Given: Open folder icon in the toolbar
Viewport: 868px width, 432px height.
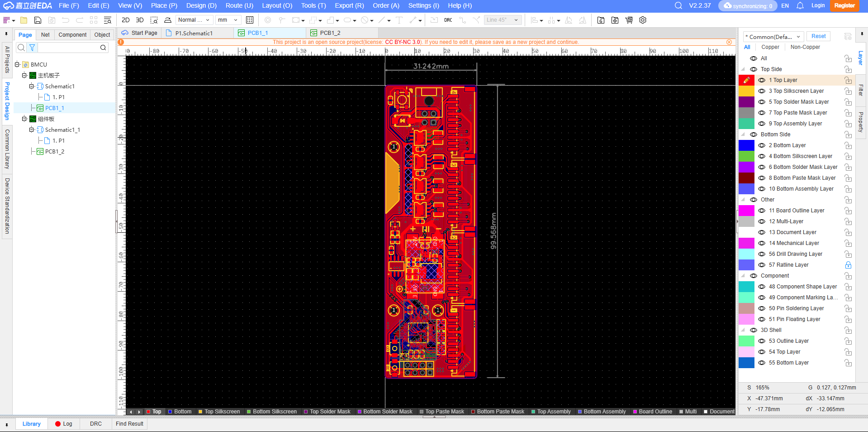Looking at the screenshot, I should click(24, 20).
